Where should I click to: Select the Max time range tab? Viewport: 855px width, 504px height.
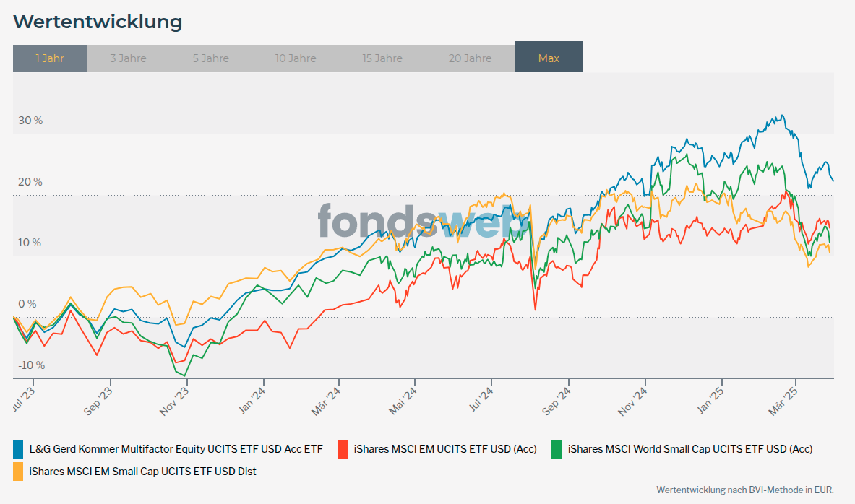[x=549, y=58]
